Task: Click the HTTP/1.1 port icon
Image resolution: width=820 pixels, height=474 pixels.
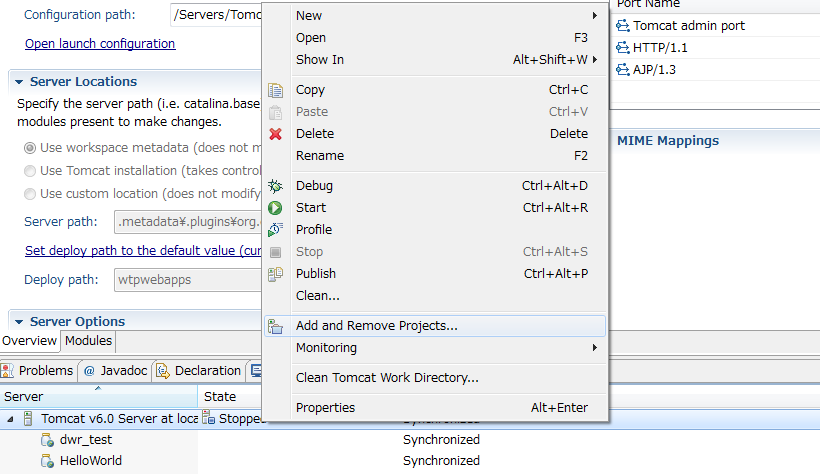Action: click(x=622, y=48)
